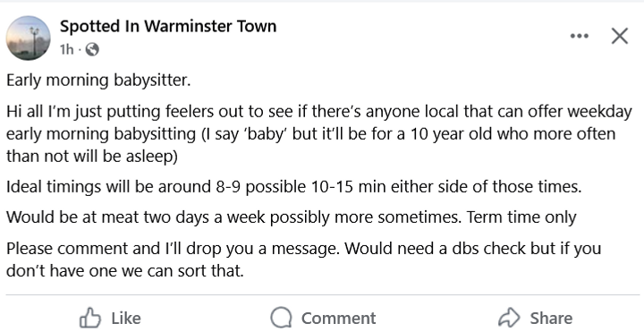Click the Comment button label
The height and width of the screenshot is (332, 644).
click(x=338, y=318)
